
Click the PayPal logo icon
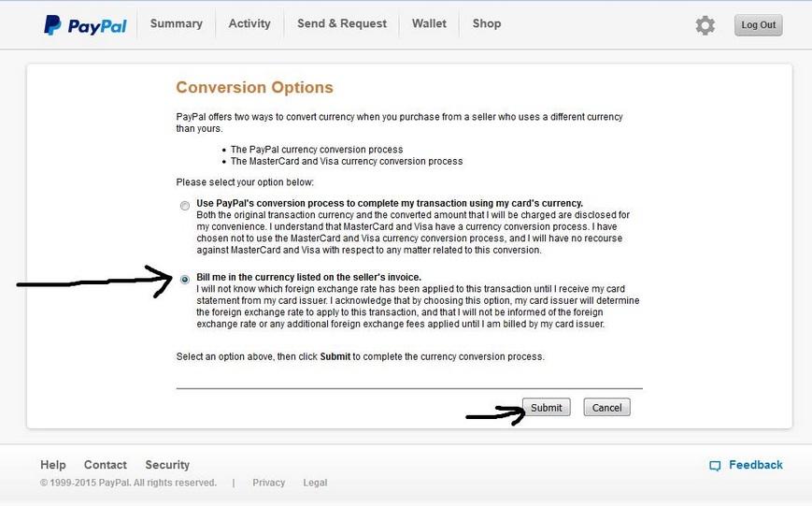(52, 24)
